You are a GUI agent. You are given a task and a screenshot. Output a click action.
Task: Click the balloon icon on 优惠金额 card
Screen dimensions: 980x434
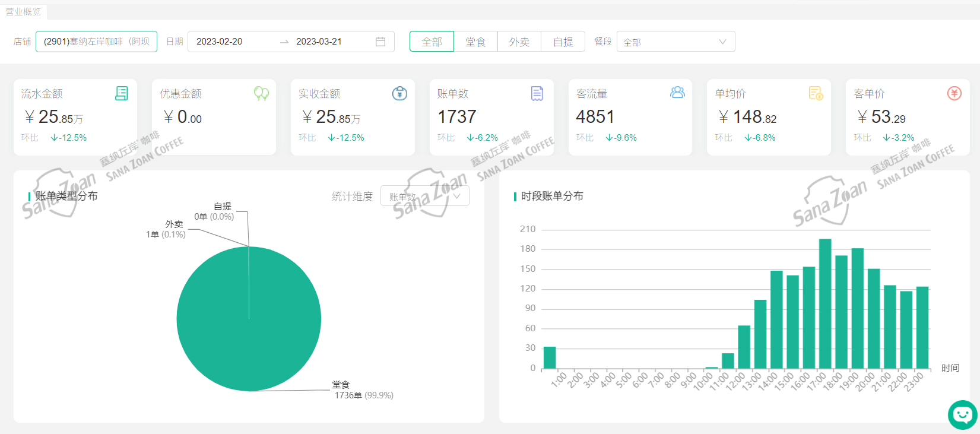pos(261,93)
